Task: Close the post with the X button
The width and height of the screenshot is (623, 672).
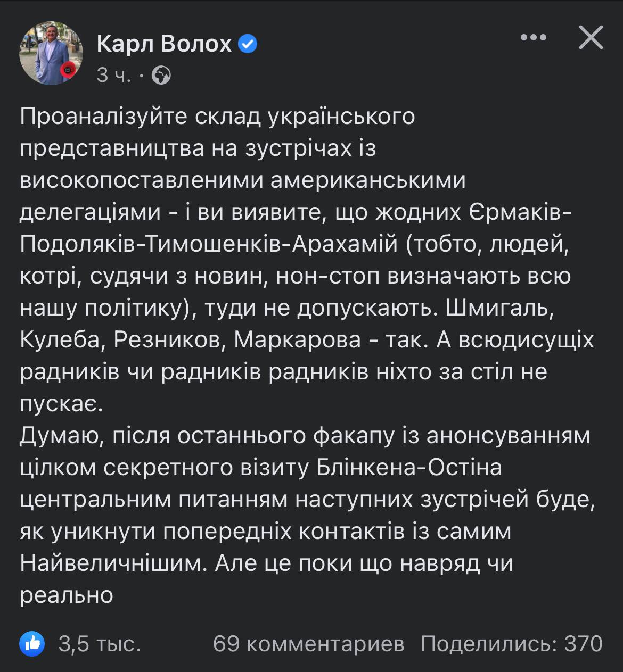Action: click(591, 38)
